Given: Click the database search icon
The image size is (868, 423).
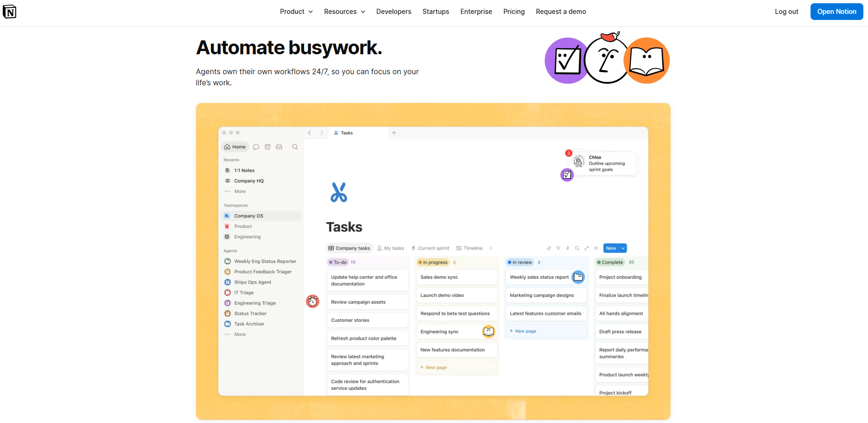Looking at the screenshot, I should 577,249.
